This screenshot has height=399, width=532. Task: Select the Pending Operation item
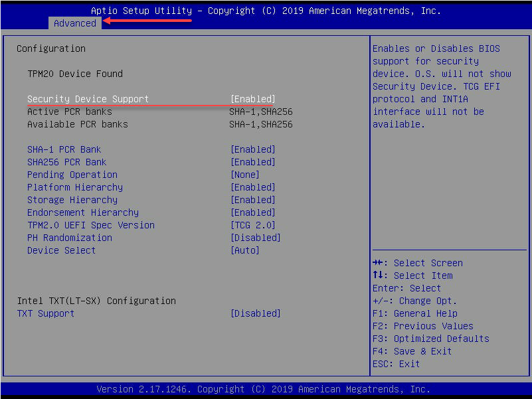(72, 175)
